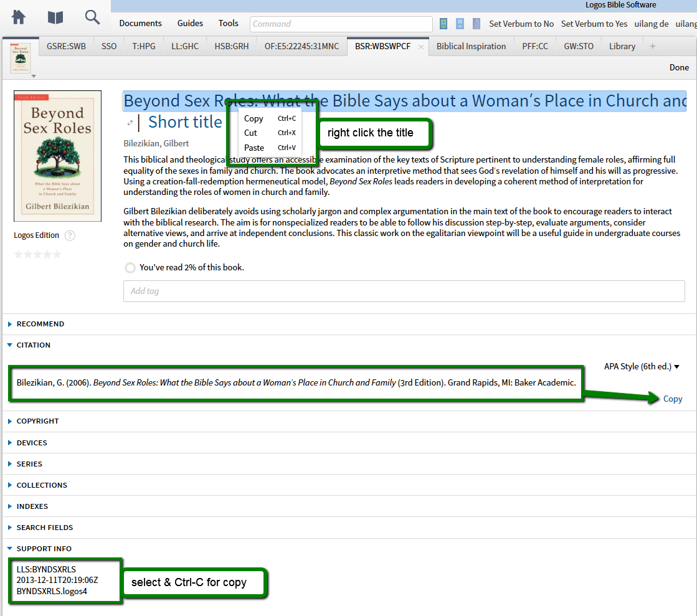The width and height of the screenshot is (697, 616).
Task: Rate the book with five stars
Action: (37, 254)
